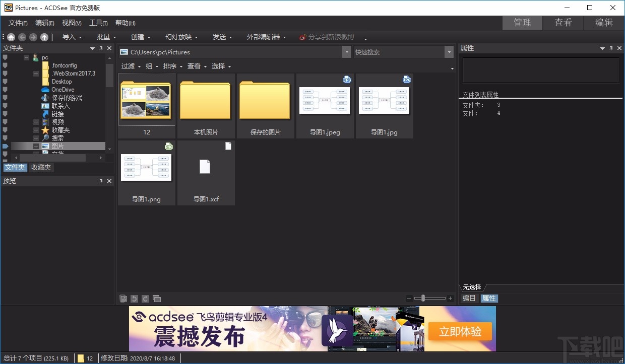Collapse the pc node in the folder tree
Screen dimensions: 625x364
pyautogui.click(x=26, y=57)
